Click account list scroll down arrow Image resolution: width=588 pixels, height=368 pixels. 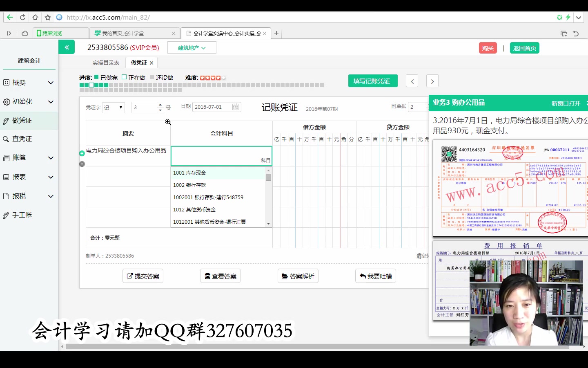pos(268,224)
